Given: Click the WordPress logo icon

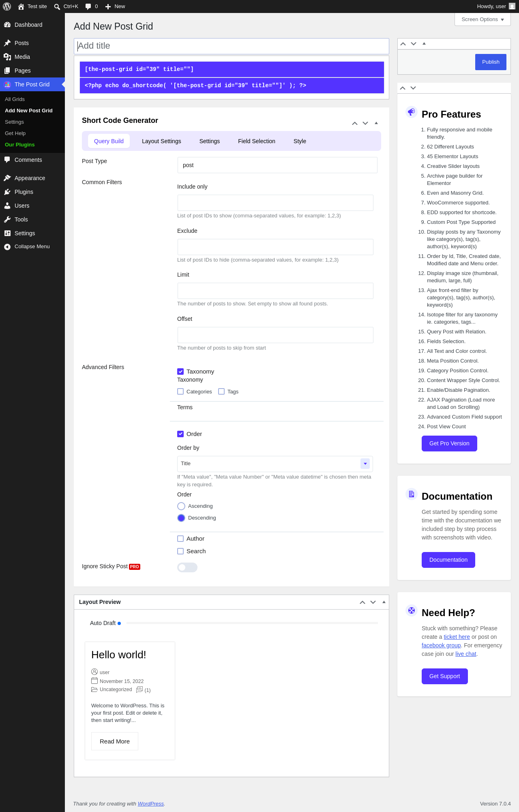Looking at the screenshot, I should pyautogui.click(x=7, y=6).
